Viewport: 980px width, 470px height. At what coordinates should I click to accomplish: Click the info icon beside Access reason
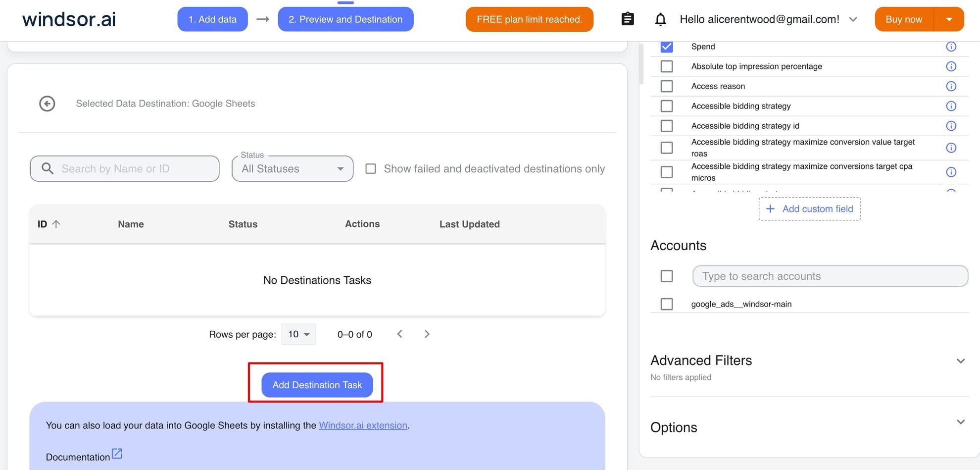point(951,86)
